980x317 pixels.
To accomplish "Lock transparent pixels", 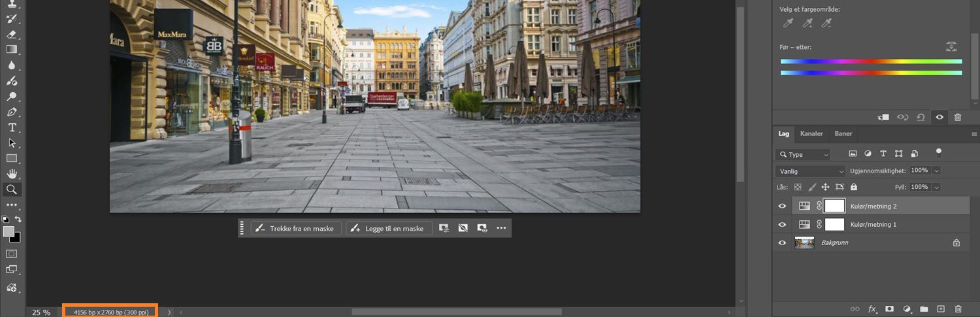I will pyautogui.click(x=798, y=187).
